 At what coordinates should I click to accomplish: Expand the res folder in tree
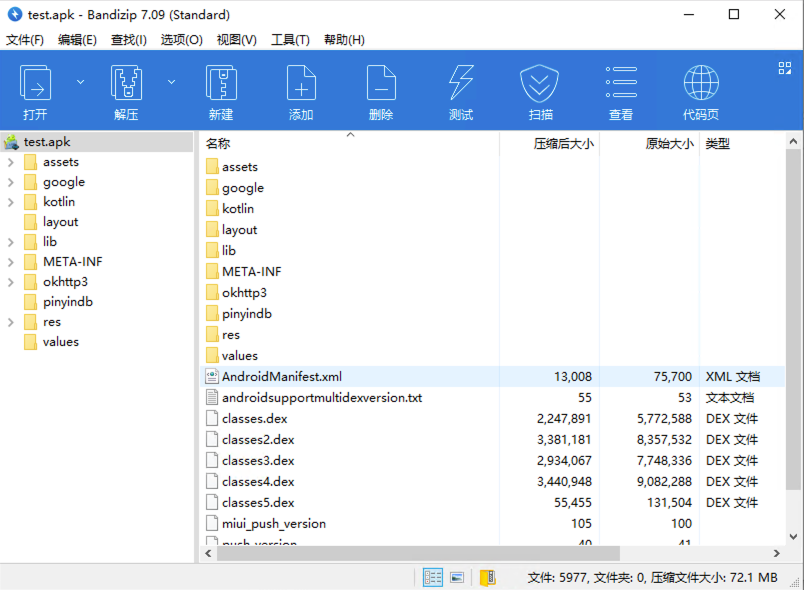coord(11,322)
